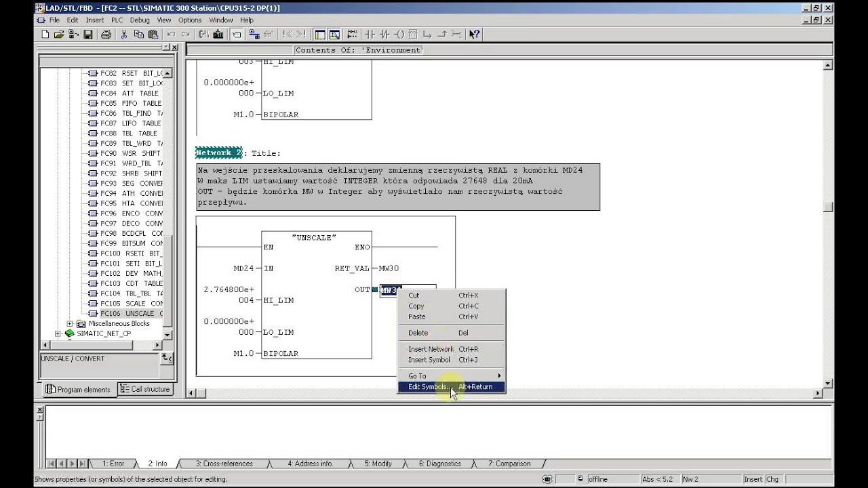The height and width of the screenshot is (488, 868).
Task: Click the Polish network comment block
Action: (x=398, y=186)
